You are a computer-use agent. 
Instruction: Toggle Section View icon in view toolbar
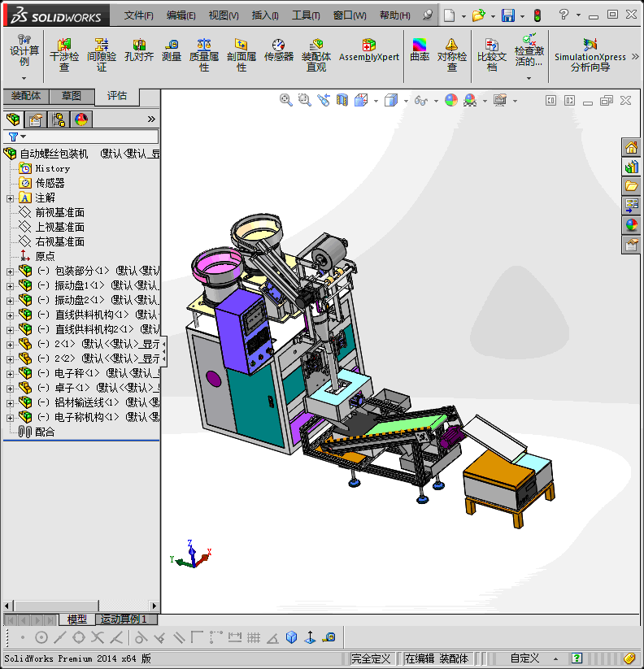[342, 100]
